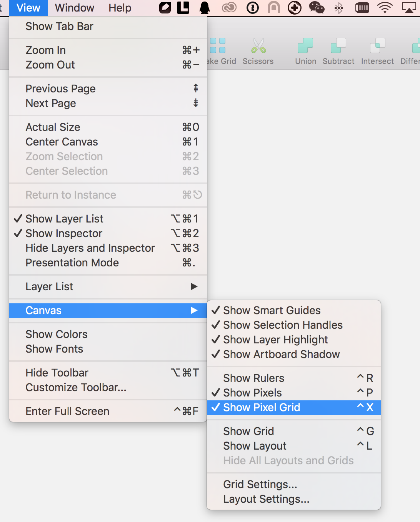420x522 pixels.
Task: Open WeChat icon in menu bar
Action: tap(317, 8)
